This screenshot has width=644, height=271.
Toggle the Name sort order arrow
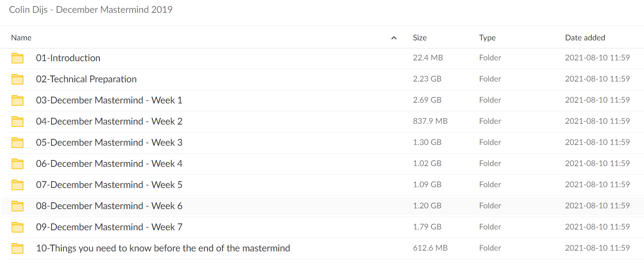tap(394, 38)
